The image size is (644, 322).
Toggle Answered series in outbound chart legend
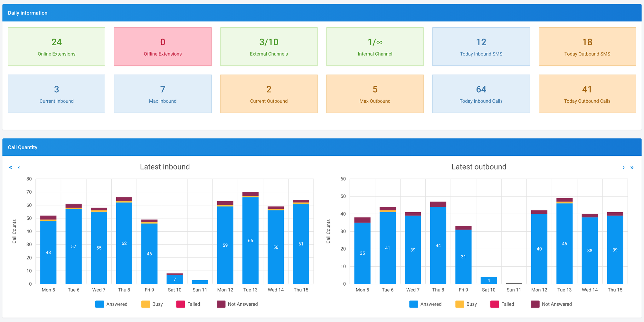425,304
